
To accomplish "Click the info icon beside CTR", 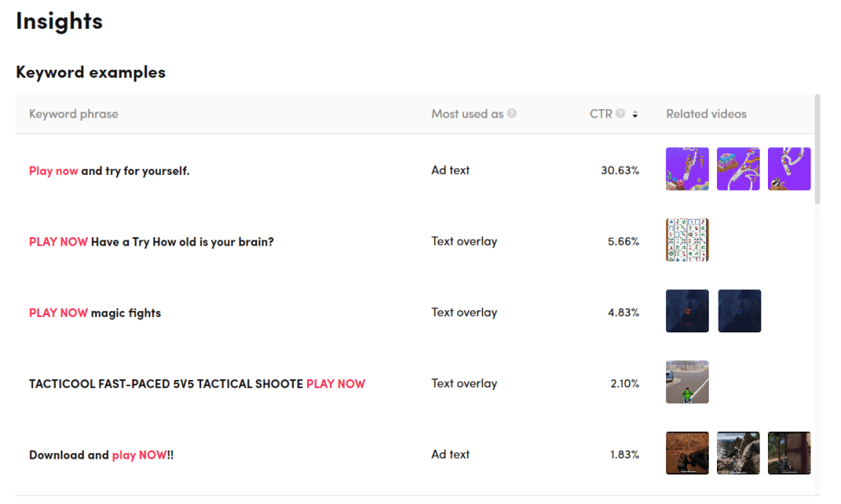I will click(x=620, y=114).
